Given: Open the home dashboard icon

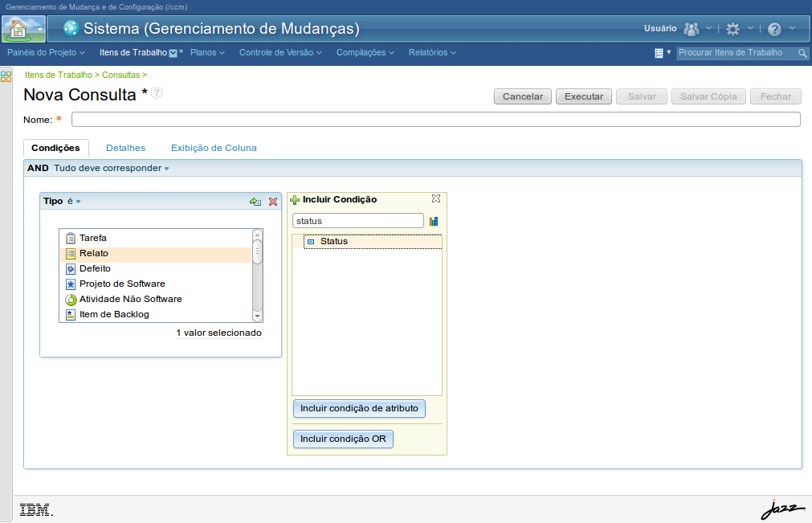Looking at the screenshot, I should (x=18, y=28).
